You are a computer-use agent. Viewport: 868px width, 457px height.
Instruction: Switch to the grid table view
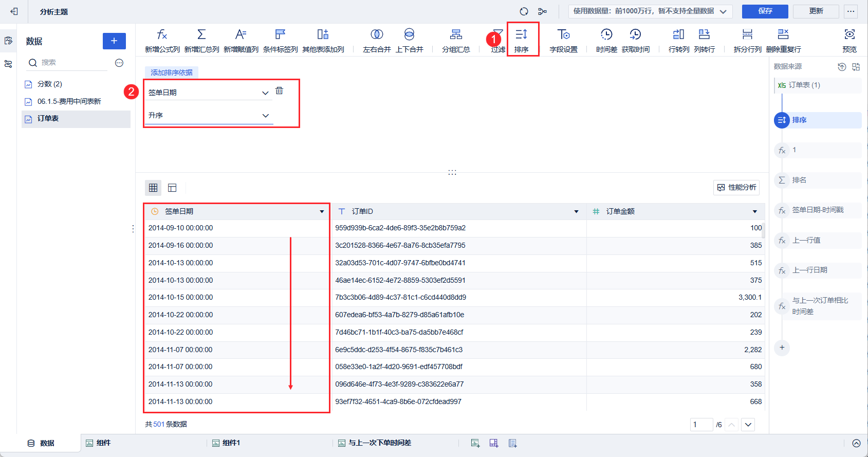[x=153, y=188]
